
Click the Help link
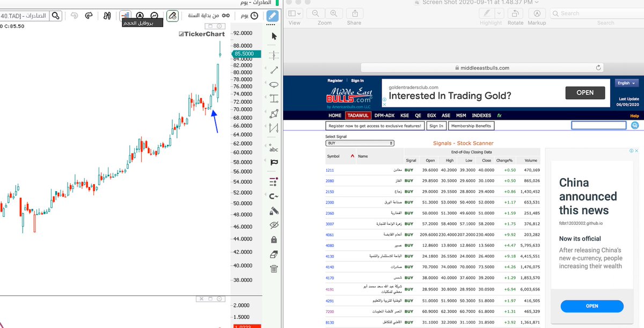(x=634, y=116)
